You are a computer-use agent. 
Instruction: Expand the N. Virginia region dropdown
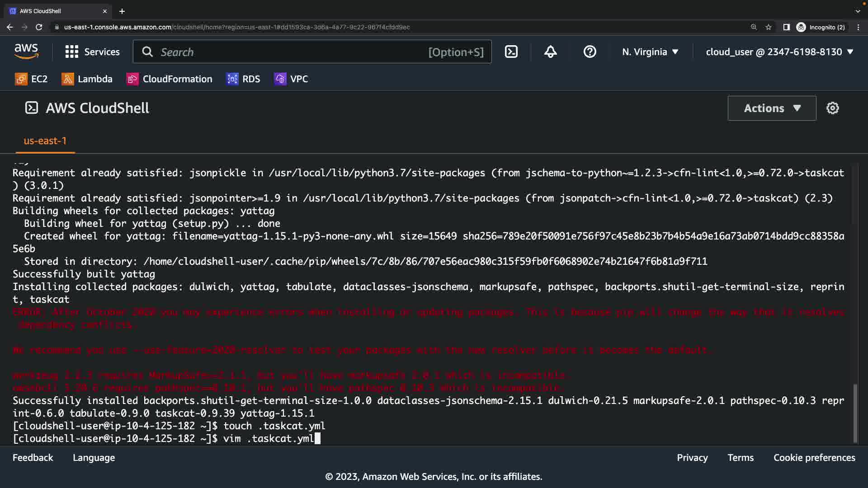click(x=650, y=52)
